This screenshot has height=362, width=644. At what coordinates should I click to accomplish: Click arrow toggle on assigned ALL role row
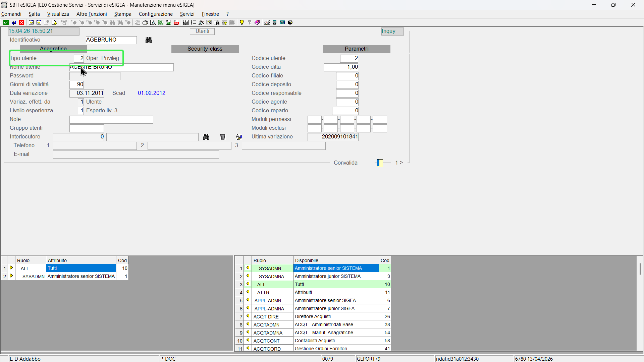pyautogui.click(x=11, y=268)
